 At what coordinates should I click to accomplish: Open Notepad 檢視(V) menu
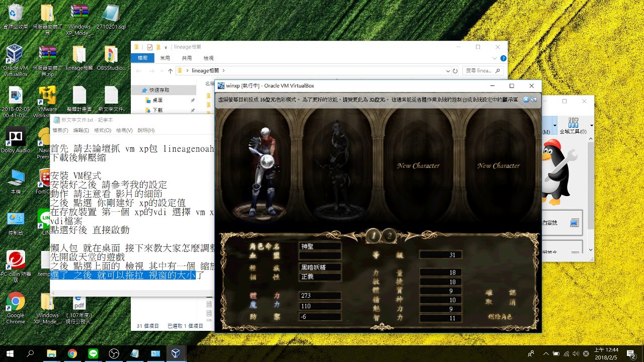point(124,130)
